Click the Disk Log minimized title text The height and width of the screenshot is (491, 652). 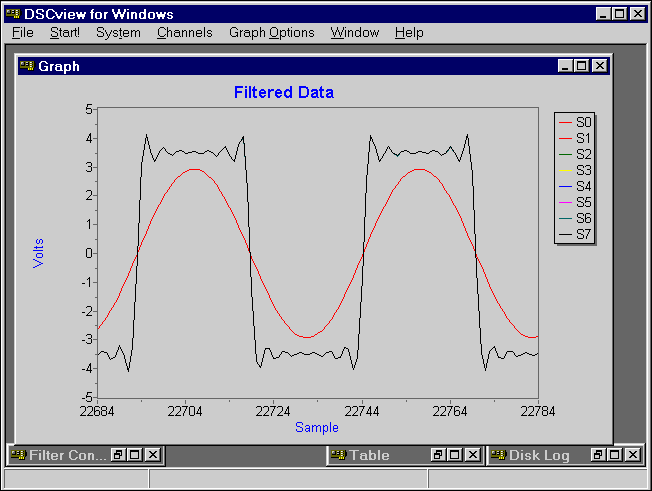(x=539, y=455)
